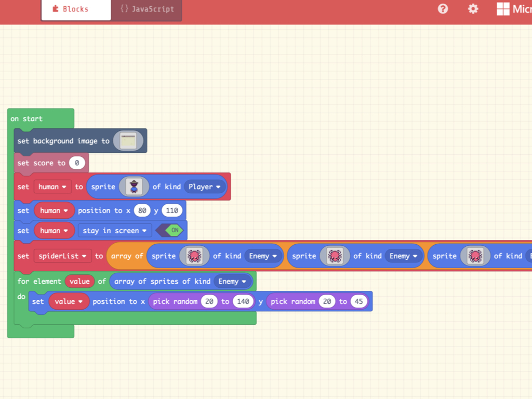Open the settings gear menu
This screenshot has height=399, width=532.
[473, 9]
